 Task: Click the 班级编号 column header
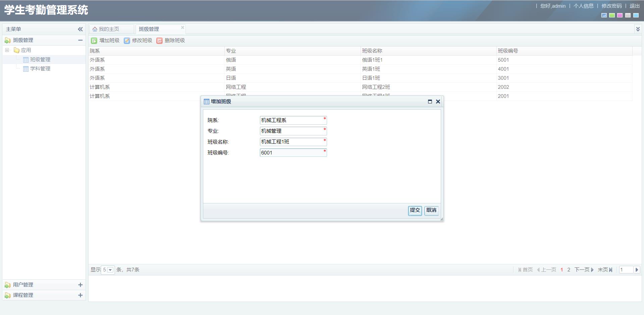coord(565,51)
